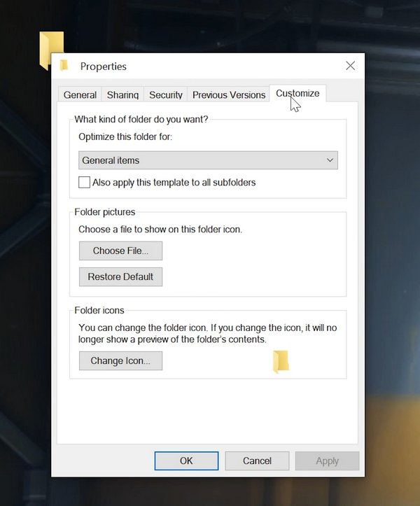Switch to the General tab
This screenshot has width=420, height=506.
(x=80, y=94)
